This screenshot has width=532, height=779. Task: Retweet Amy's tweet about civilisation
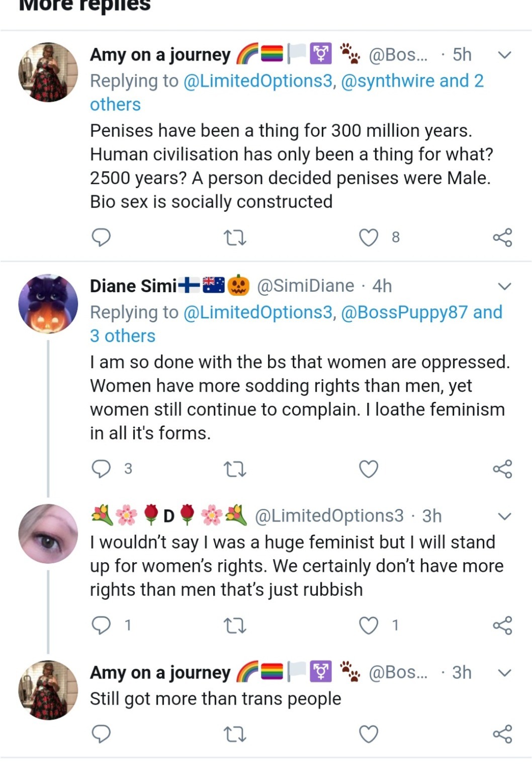234,237
